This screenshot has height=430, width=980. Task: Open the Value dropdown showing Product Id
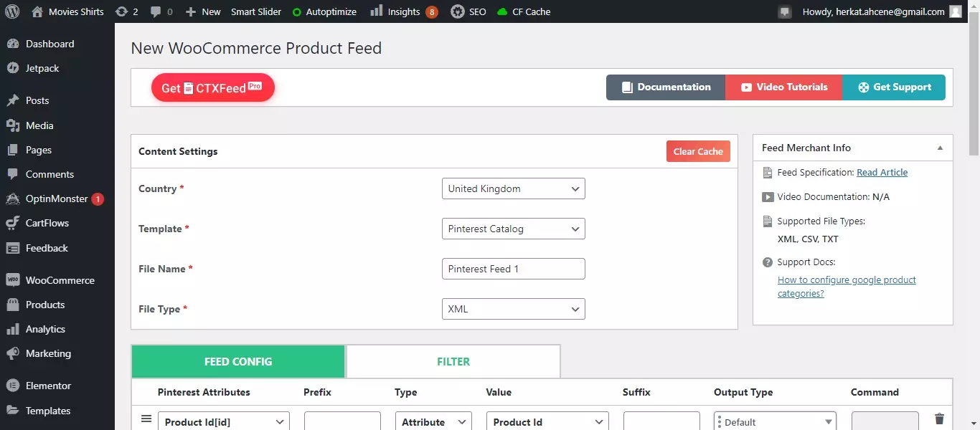coord(547,421)
